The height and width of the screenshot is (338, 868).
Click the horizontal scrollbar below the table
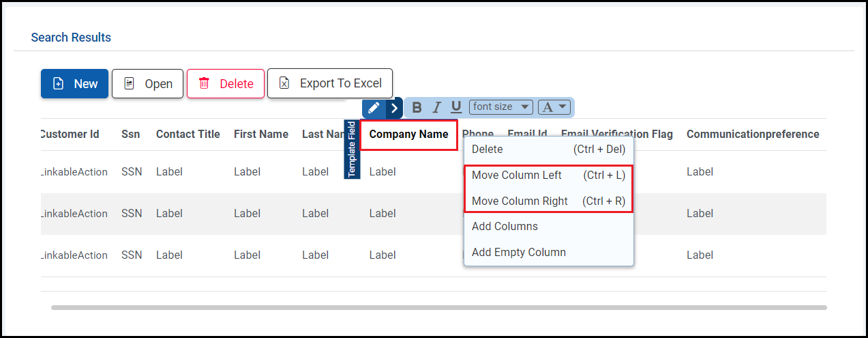438,308
